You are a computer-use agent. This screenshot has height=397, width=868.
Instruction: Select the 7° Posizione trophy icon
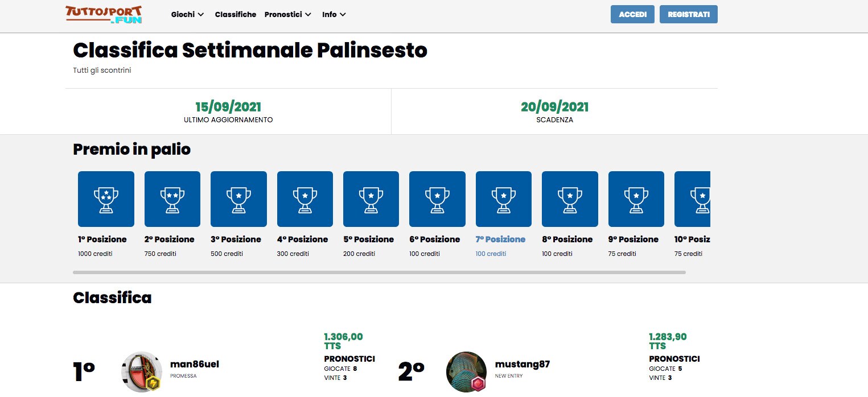[504, 199]
